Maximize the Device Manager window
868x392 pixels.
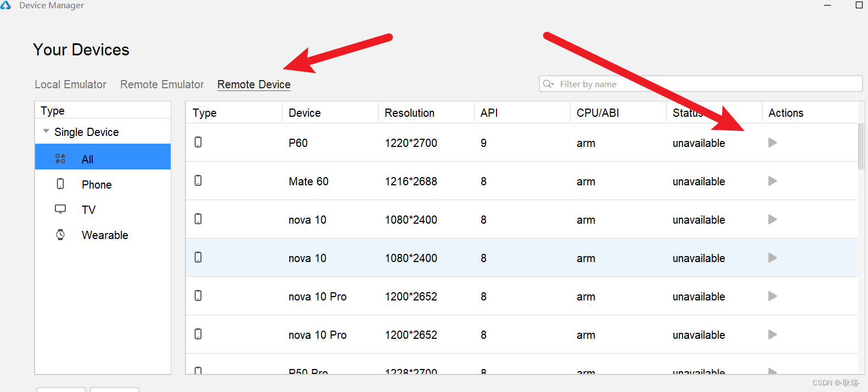[x=859, y=5]
